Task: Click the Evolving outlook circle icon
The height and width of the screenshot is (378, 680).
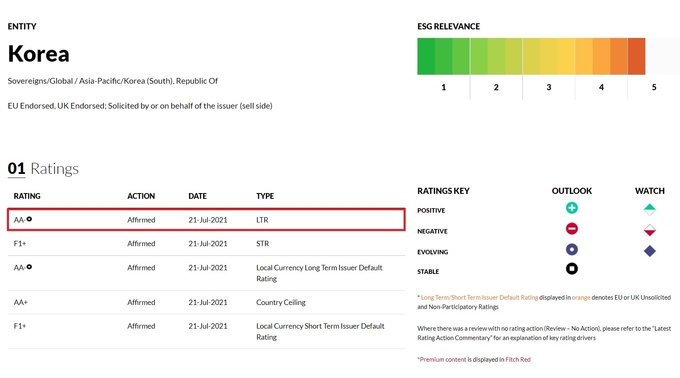Action: (x=572, y=249)
